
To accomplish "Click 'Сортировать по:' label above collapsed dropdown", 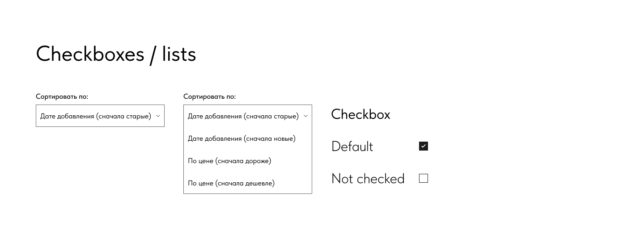I will pos(62,97).
